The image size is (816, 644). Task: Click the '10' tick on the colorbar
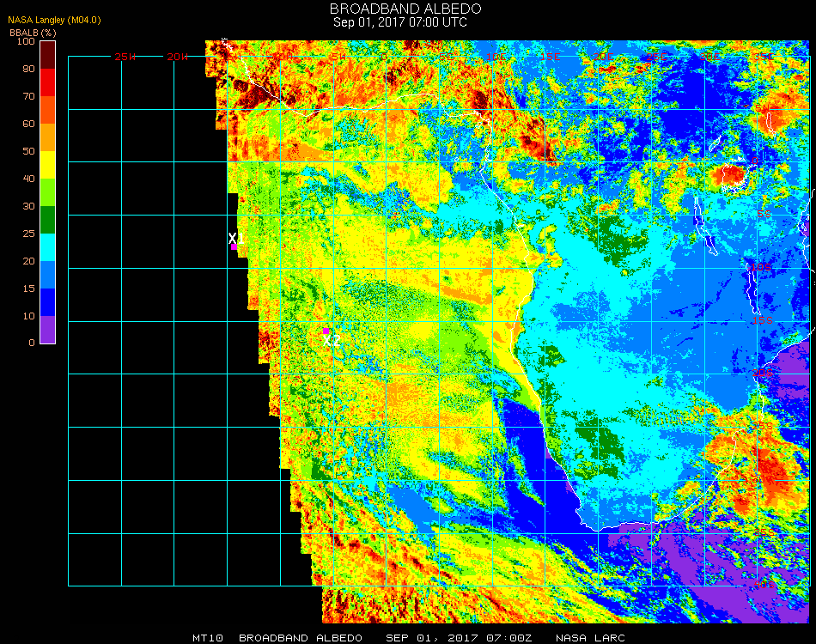[28, 316]
